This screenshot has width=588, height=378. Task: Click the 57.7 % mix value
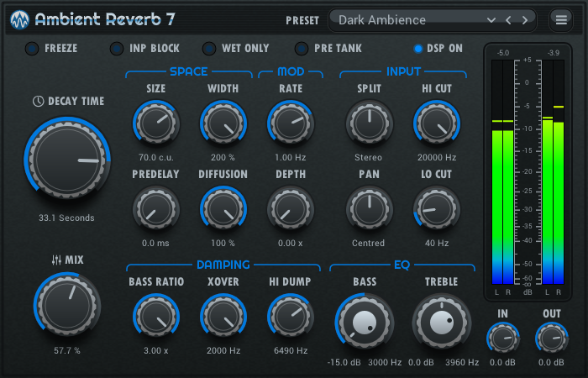coord(66,350)
